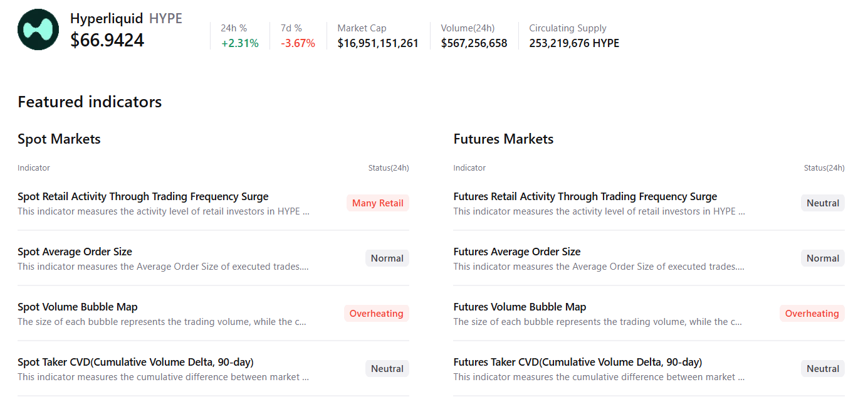This screenshot has height=409, width=868.
Task: Click Overheating badge for Futures Volume Bubble Map
Action: click(812, 313)
